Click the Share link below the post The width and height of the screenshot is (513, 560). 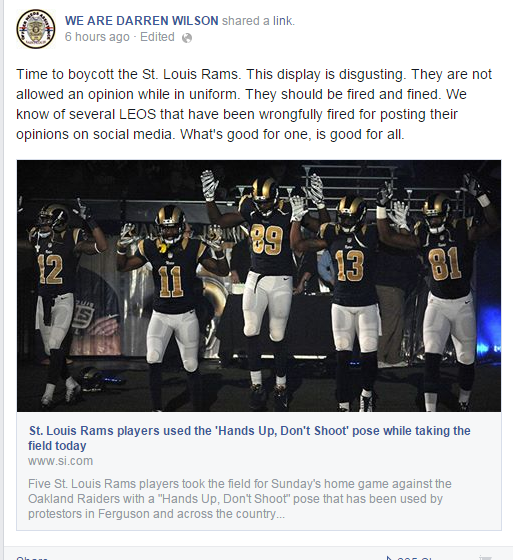click(32, 558)
